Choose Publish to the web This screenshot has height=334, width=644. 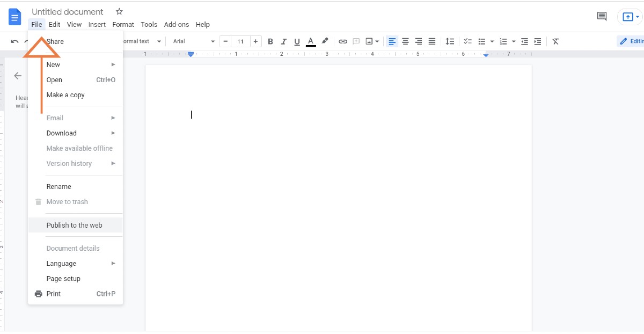75,225
